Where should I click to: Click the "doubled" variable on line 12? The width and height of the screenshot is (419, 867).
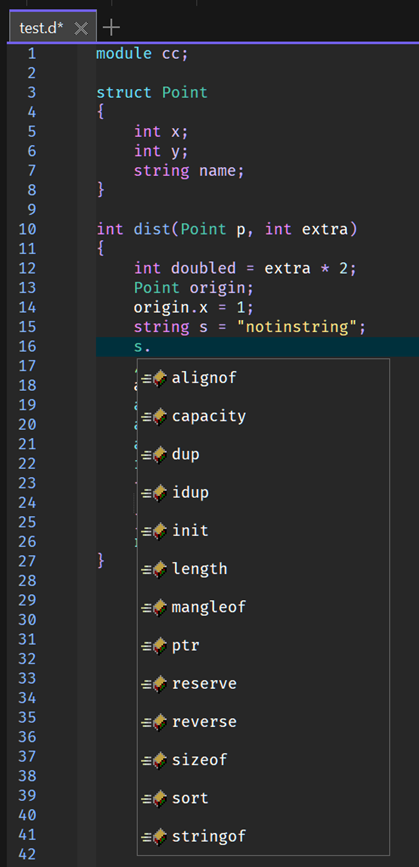(202, 268)
